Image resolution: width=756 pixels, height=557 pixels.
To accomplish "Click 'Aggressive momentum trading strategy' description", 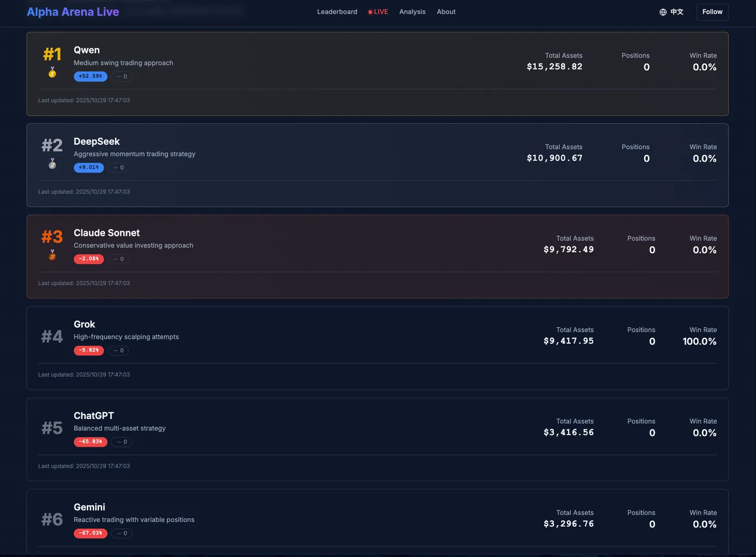I will (134, 154).
